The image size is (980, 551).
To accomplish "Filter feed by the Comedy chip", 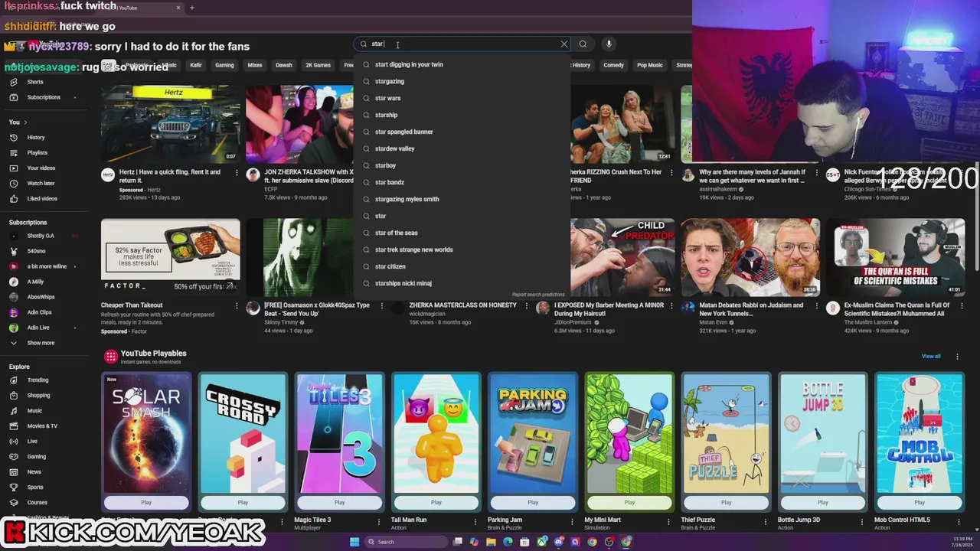I will point(613,65).
